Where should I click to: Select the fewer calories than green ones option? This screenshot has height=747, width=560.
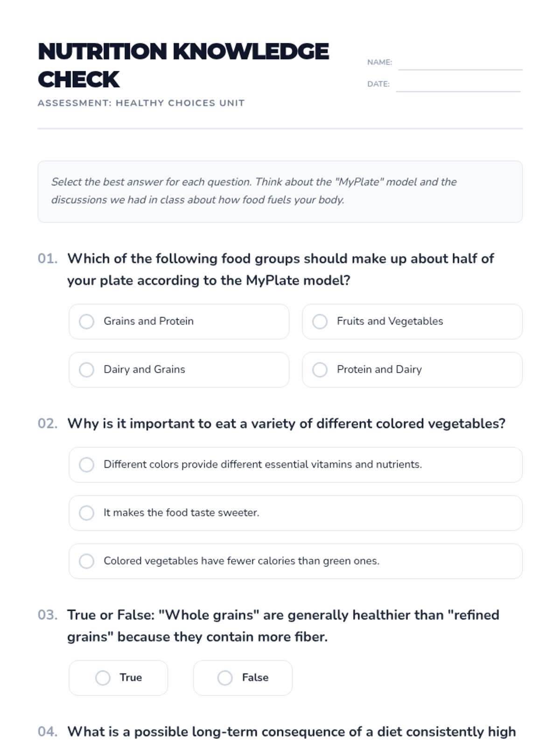[295, 561]
